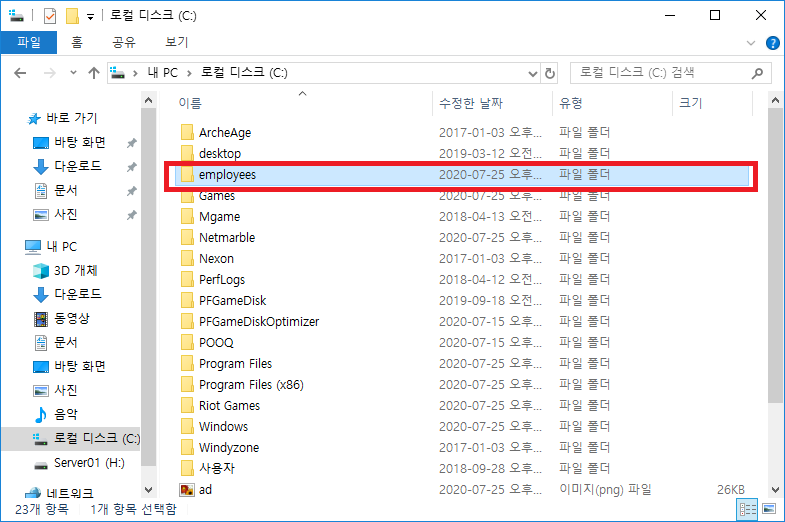Select 내 PC in the navigation pane
The height and width of the screenshot is (522, 785).
coord(61,246)
